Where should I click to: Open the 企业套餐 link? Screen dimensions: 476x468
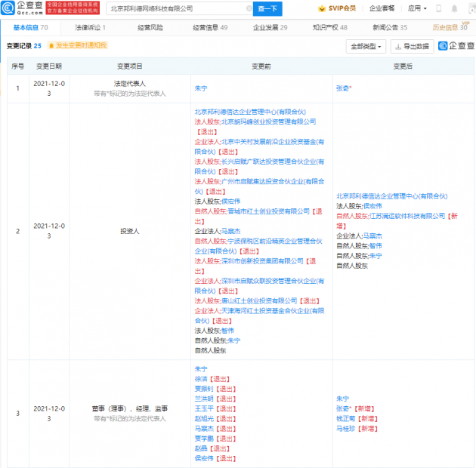pos(382,8)
